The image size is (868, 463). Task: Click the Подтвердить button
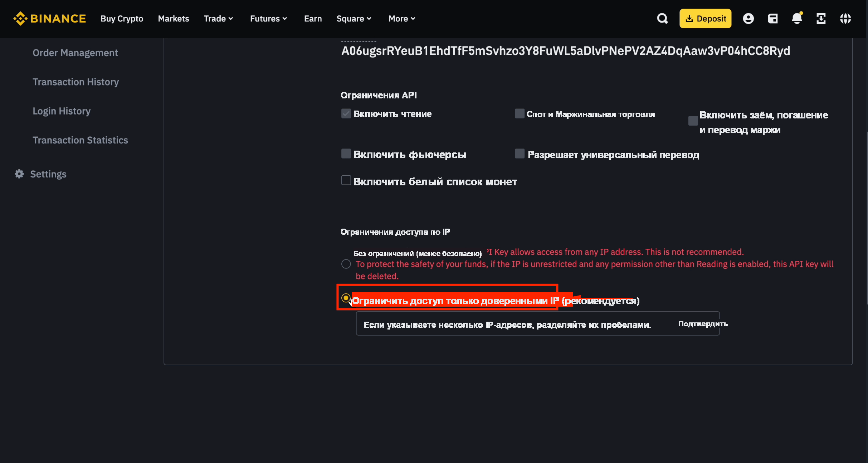pyautogui.click(x=703, y=324)
